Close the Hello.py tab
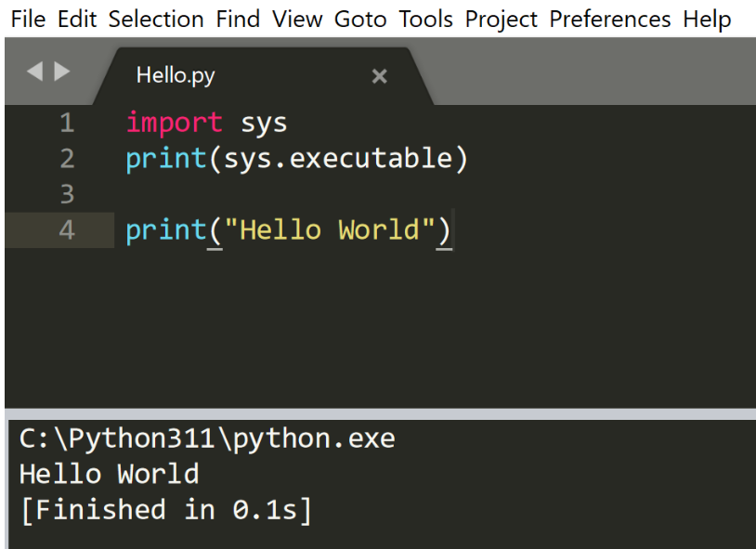Viewport: 756px width, 549px height. (379, 77)
